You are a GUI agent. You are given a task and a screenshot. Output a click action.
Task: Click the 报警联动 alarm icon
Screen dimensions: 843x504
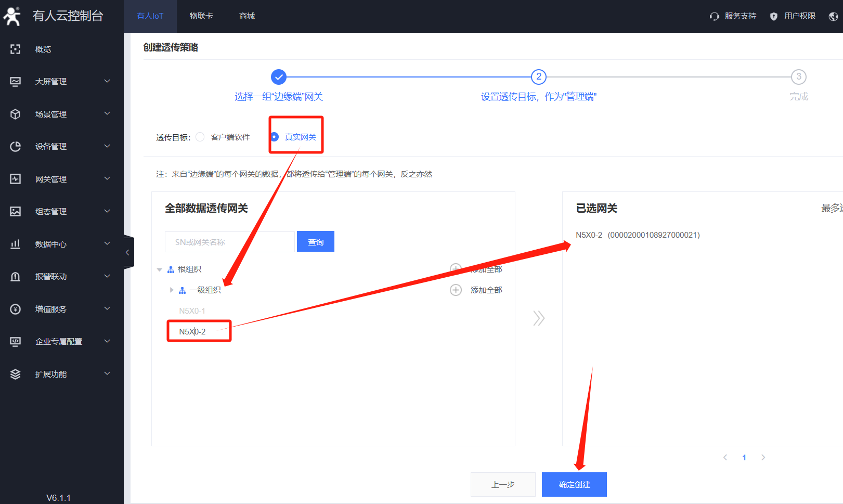(x=16, y=277)
